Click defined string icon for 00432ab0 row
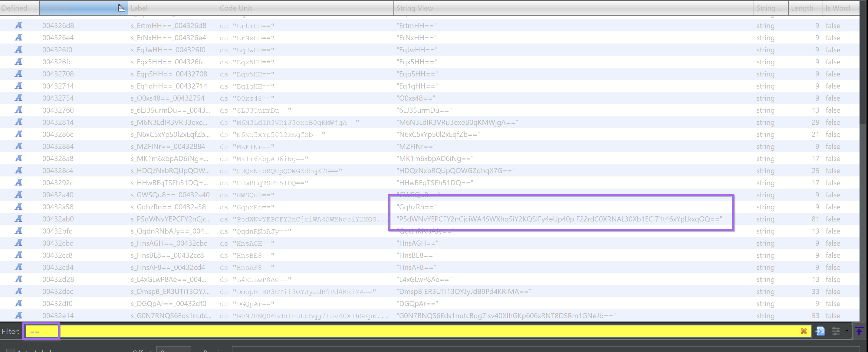This screenshot has height=352, width=868. 18,219
